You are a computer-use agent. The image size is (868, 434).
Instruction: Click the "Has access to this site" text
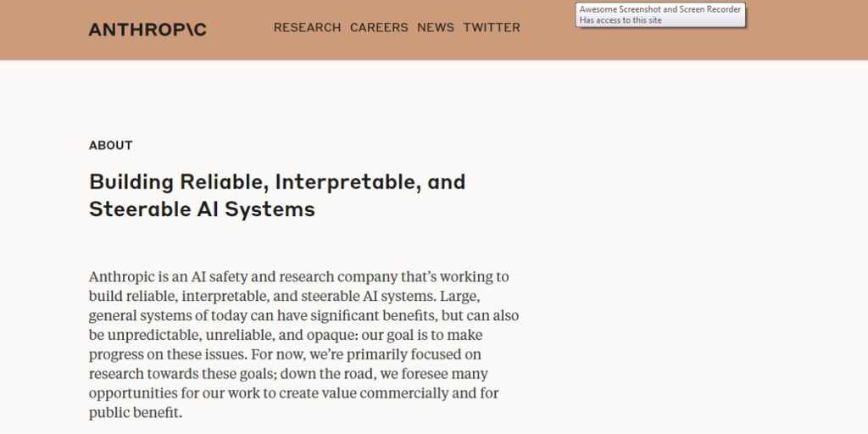620,20
